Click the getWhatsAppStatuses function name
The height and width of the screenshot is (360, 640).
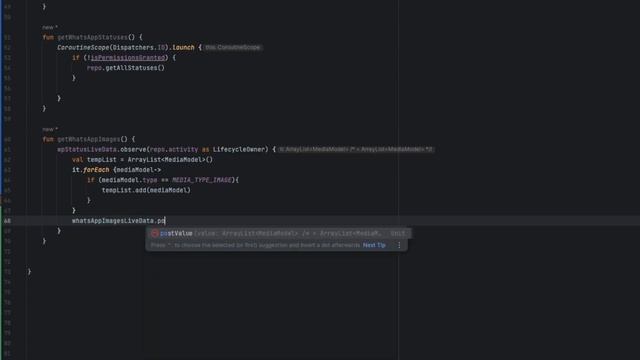point(92,37)
